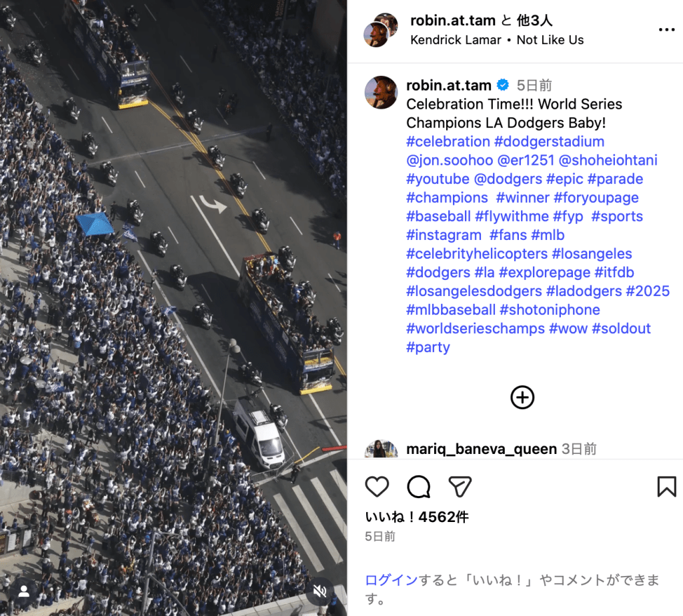Open Kendrick Lamar Not Like Us audio

coord(497,40)
